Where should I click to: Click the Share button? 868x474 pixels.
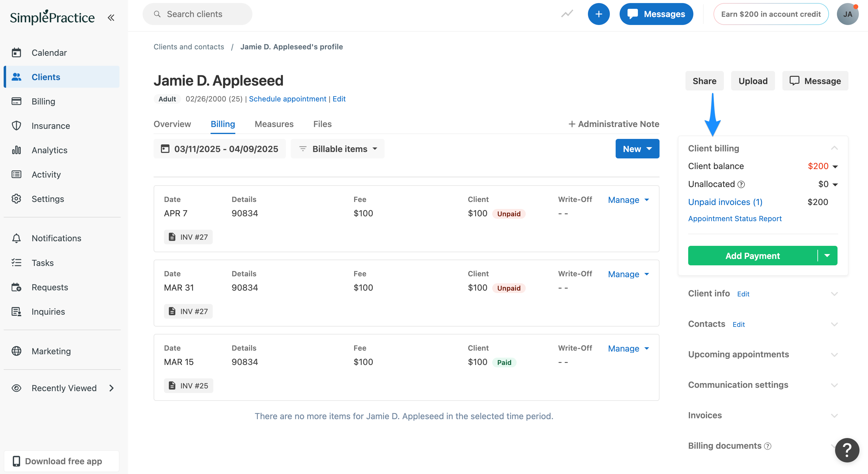(704, 81)
